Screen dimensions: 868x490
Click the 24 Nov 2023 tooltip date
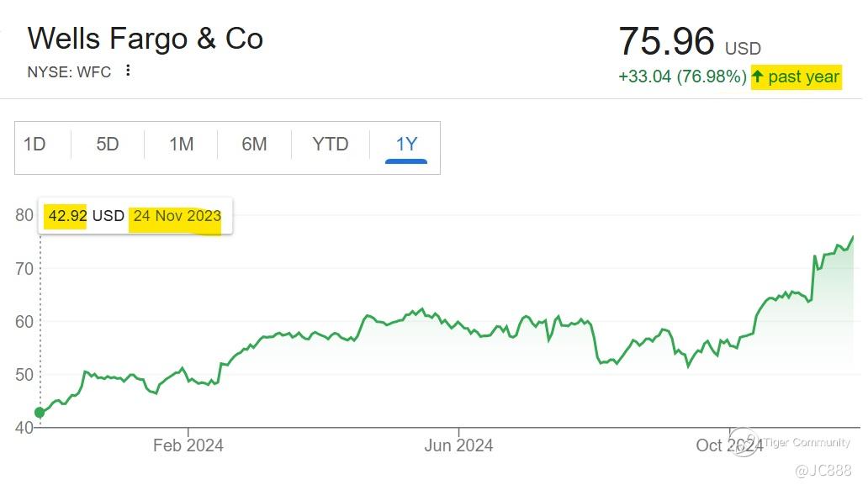(177, 216)
